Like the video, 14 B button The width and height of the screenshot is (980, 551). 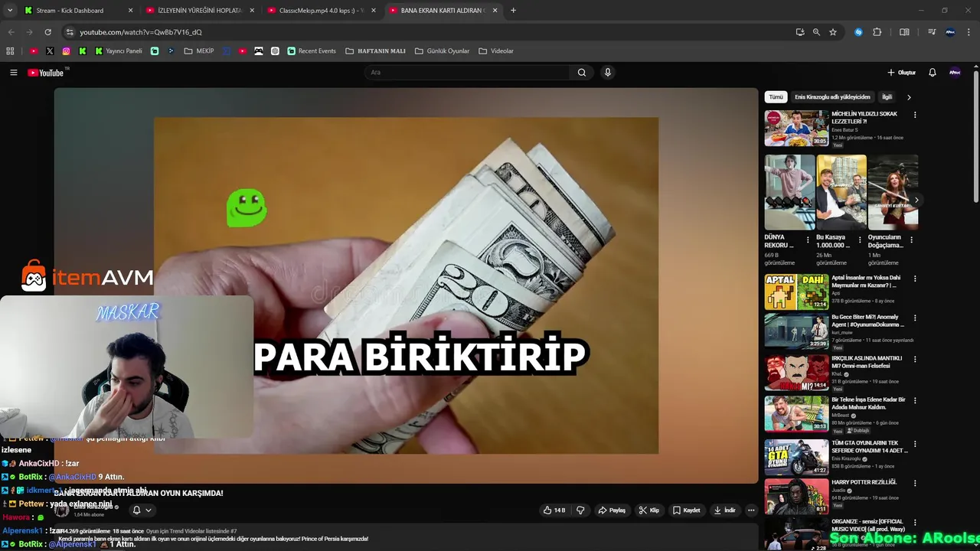pos(554,510)
